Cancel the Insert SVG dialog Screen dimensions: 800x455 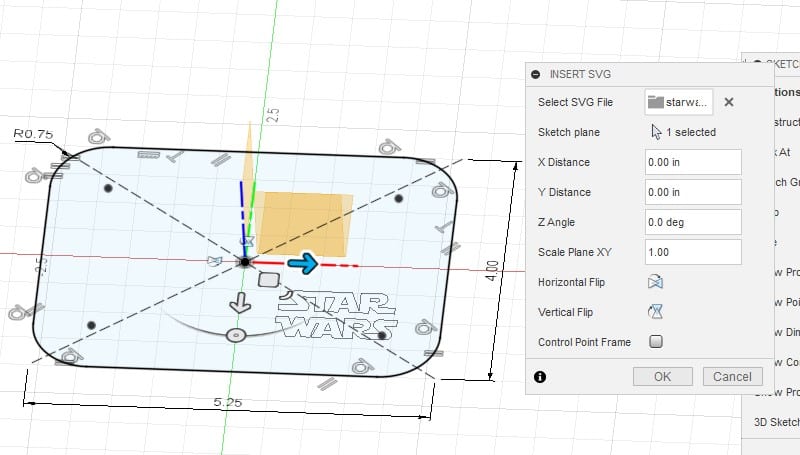[x=732, y=376]
